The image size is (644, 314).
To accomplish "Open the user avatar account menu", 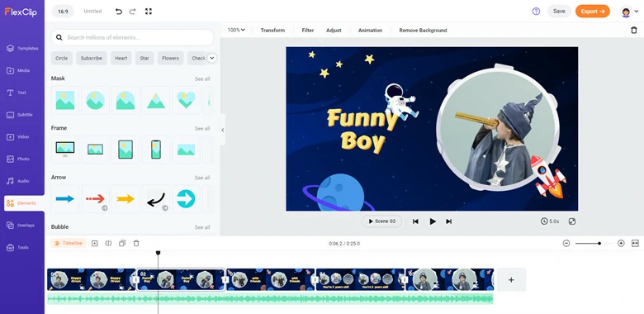I will point(630,12).
